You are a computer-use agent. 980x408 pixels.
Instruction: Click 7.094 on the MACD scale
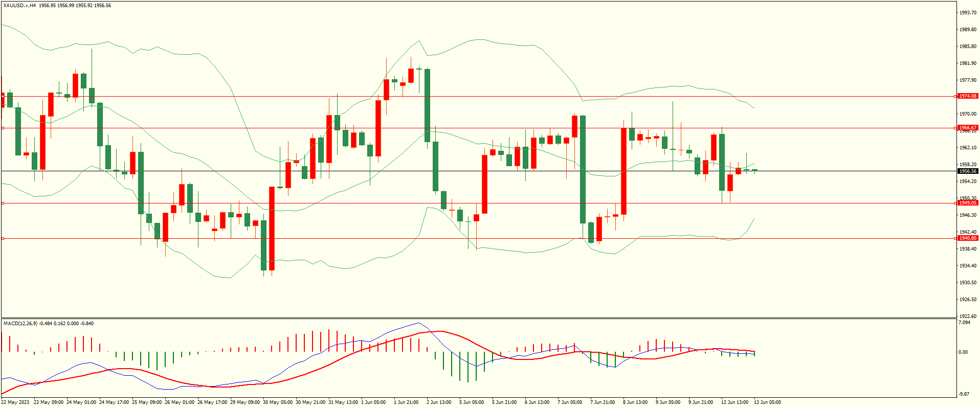tap(964, 323)
